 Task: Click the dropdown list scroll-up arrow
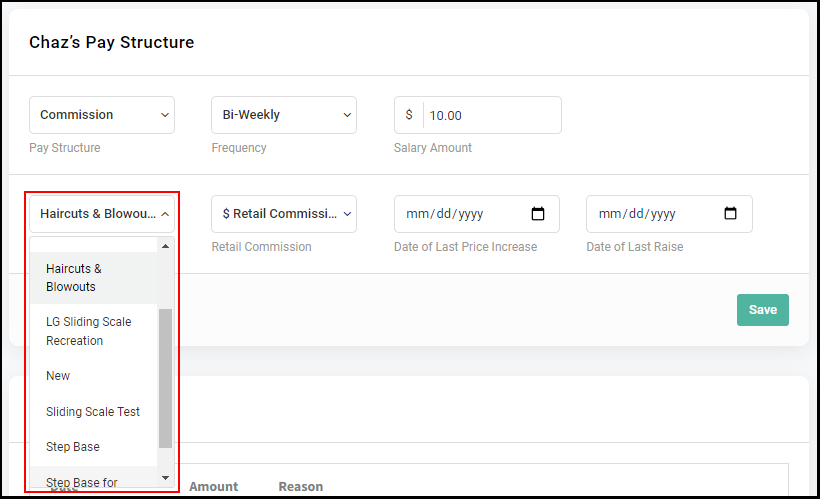165,246
